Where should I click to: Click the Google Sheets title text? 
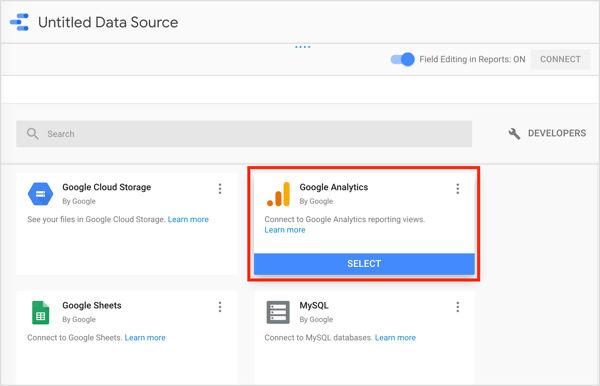pos(92,305)
